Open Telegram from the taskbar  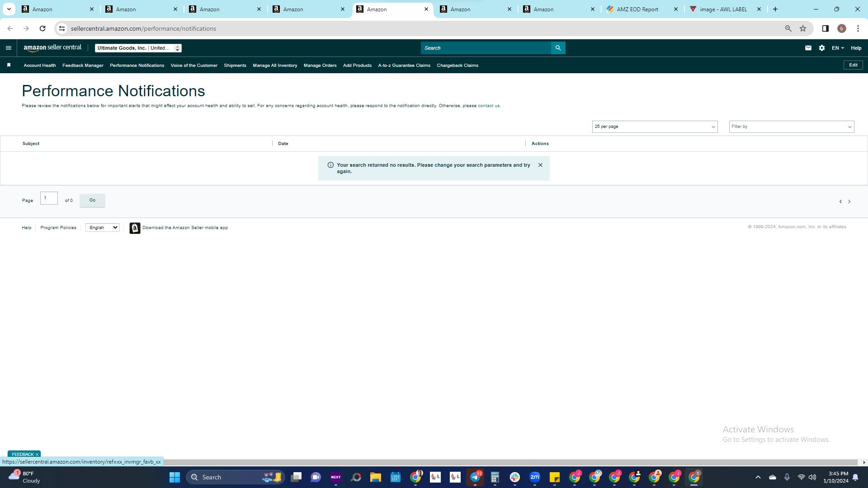click(x=475, y=477)
